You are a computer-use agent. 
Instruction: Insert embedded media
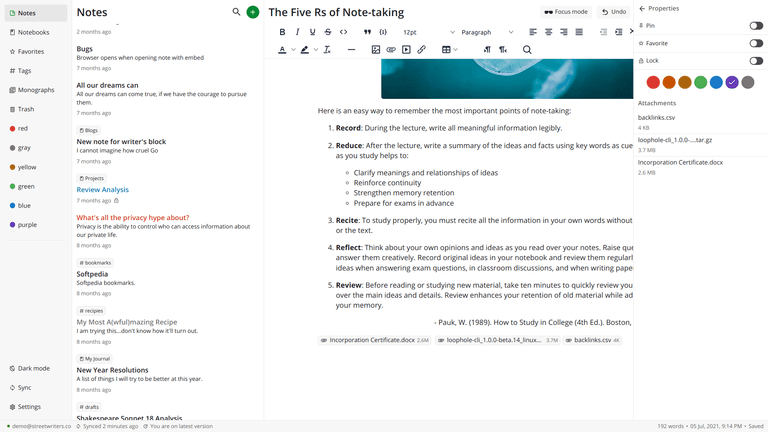(x=406, y=49)
